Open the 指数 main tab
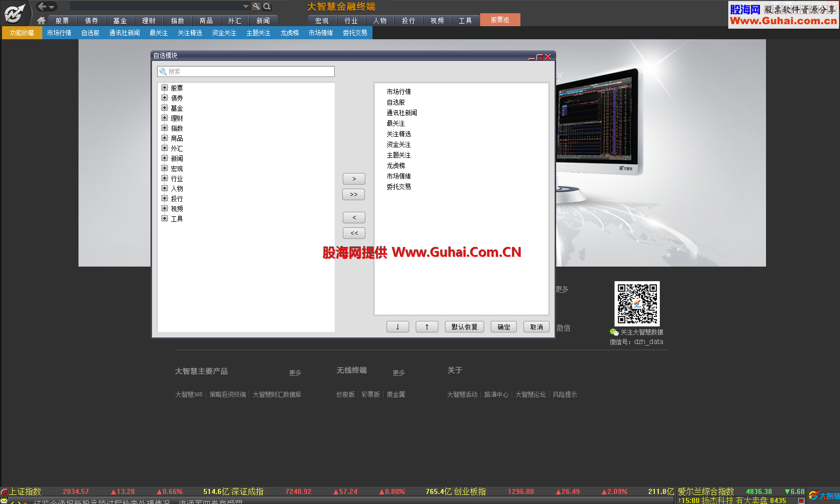This screenshot has height=504, width=840. point(177,21)
